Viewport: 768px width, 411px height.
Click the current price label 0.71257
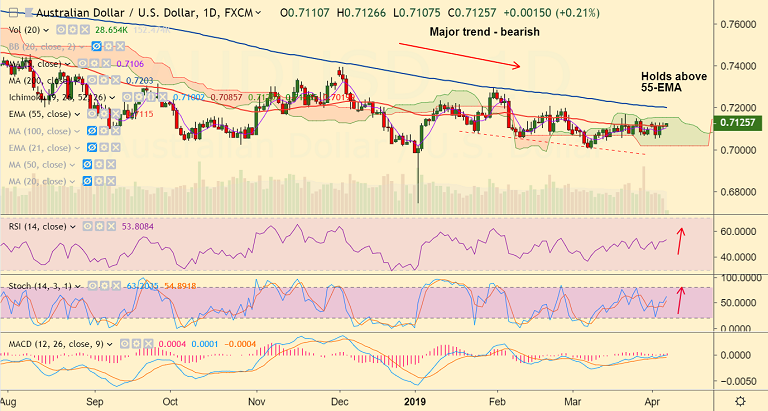tap(738, 122)
